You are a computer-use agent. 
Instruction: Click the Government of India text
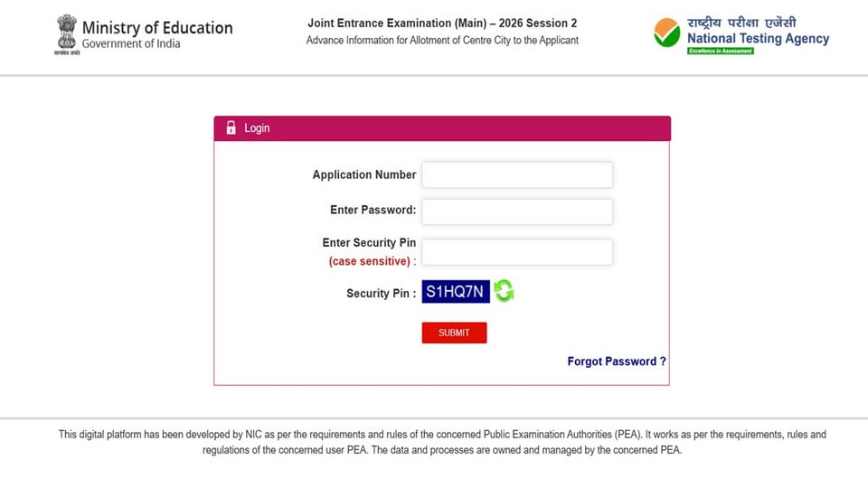130,43
